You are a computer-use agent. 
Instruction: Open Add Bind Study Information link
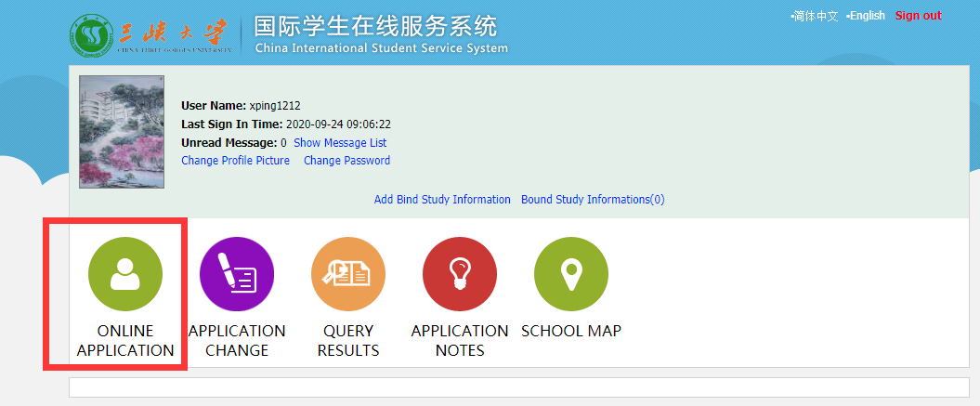click(442, 200)
